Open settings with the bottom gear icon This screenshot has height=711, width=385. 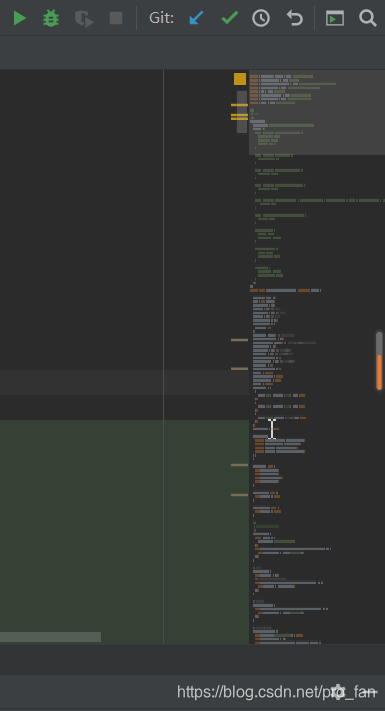click(x=338, y=692)
